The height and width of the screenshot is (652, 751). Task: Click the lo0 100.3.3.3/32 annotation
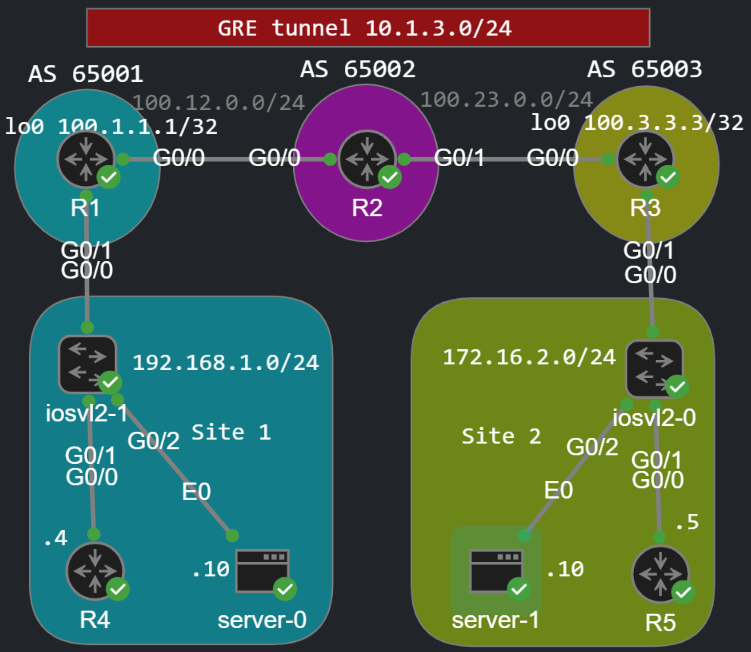coord(637,123)
